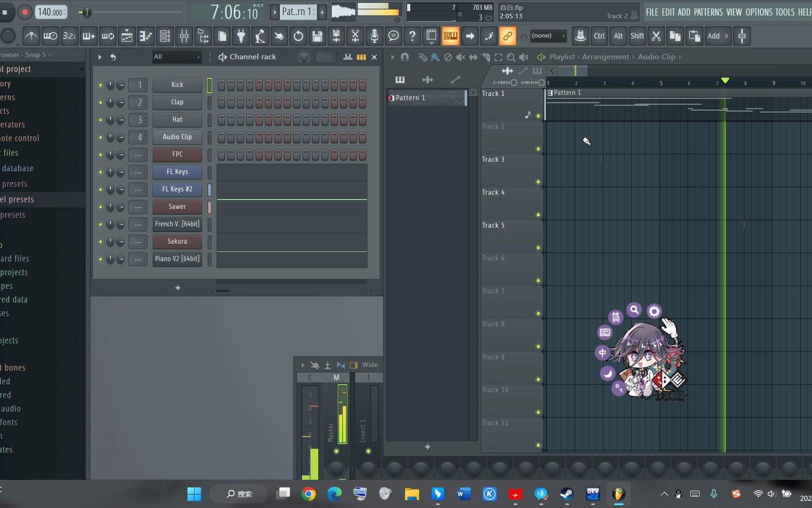Viewport: 812px width, 508px height.
Task: Open the Wide mixer layout dropdown
Action: (x=370, y=365)
